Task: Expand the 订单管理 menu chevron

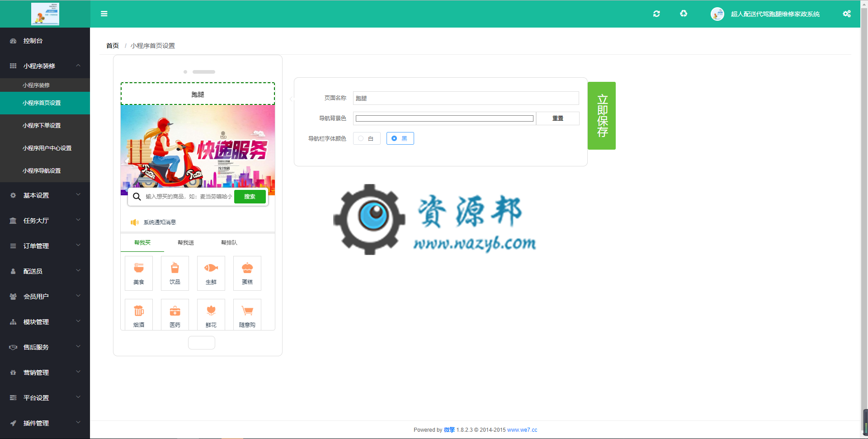Action: (x=78, y=245)
